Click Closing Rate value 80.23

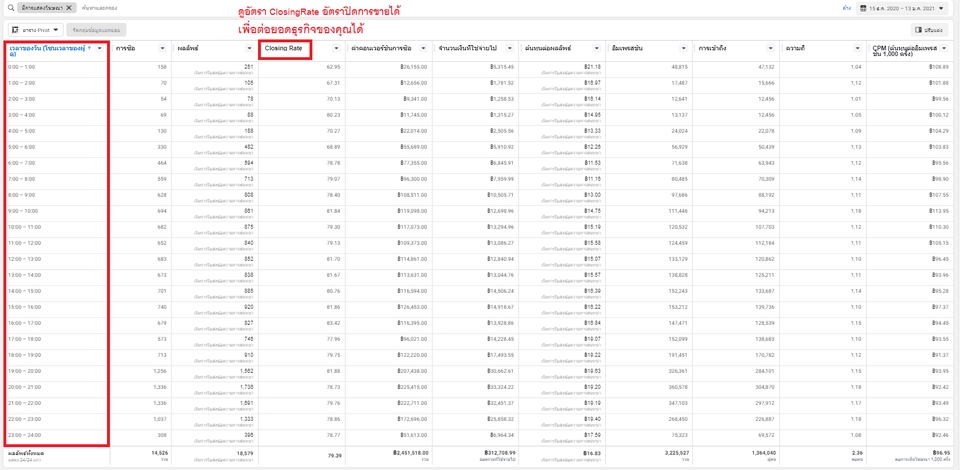click(x=333, y=114)
